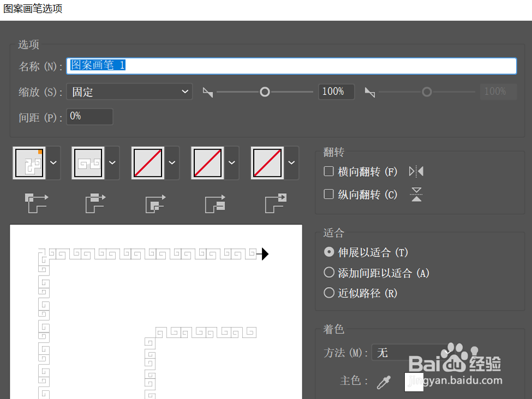Click the disabled maximum scale 100% field
This screenshot has width=532, height=399.
click(x=498, y=92)
